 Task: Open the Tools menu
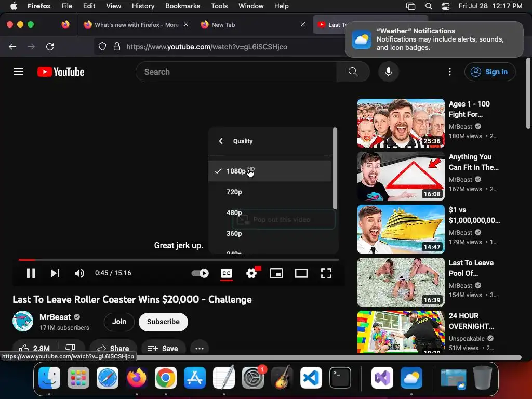(219, 6)
